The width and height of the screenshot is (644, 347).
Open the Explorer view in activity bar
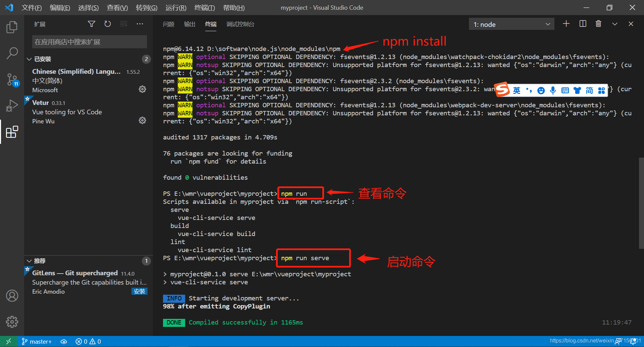[x=12, y=27]
